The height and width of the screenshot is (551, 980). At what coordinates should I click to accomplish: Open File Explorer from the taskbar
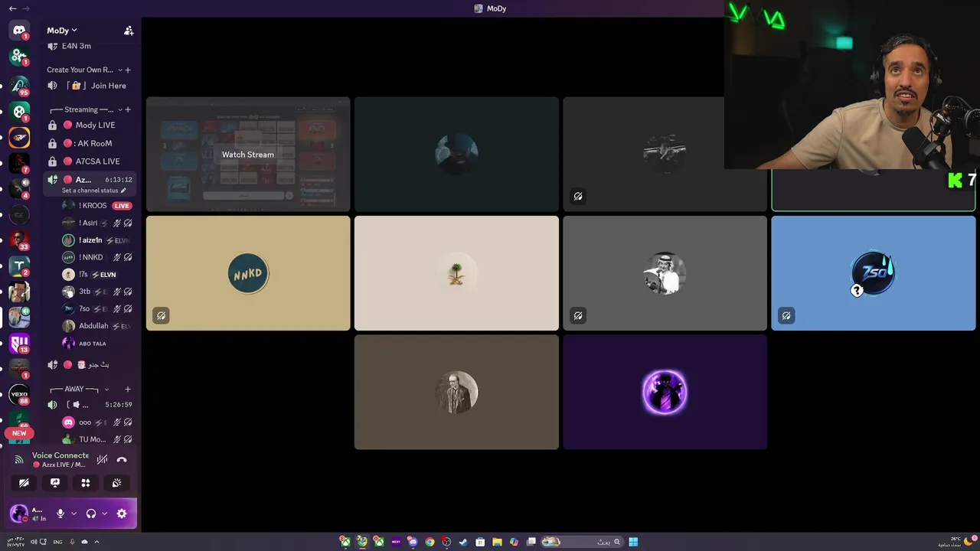click(x=497, y=542)
